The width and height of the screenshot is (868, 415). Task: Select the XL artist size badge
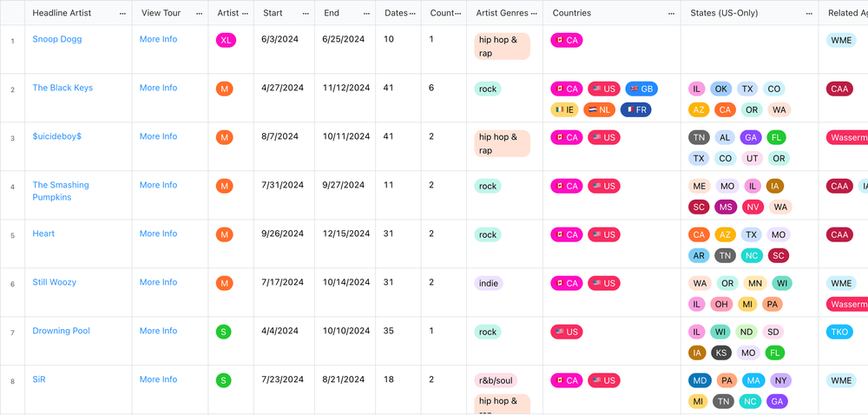click(x=226, y=41)
